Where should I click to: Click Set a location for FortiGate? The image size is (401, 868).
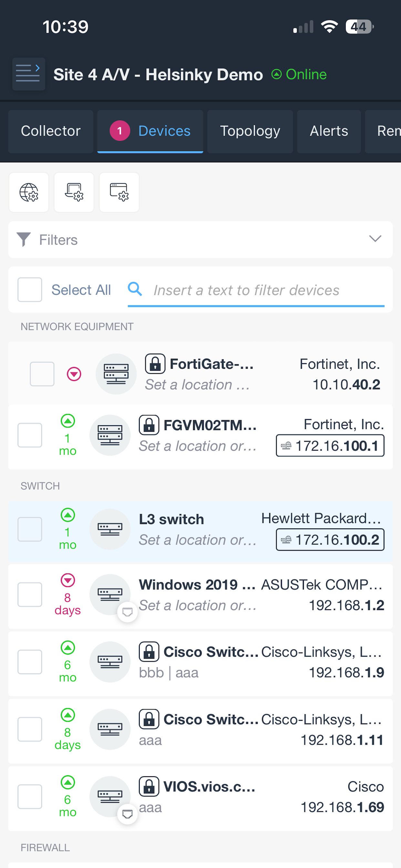[197, 385]
